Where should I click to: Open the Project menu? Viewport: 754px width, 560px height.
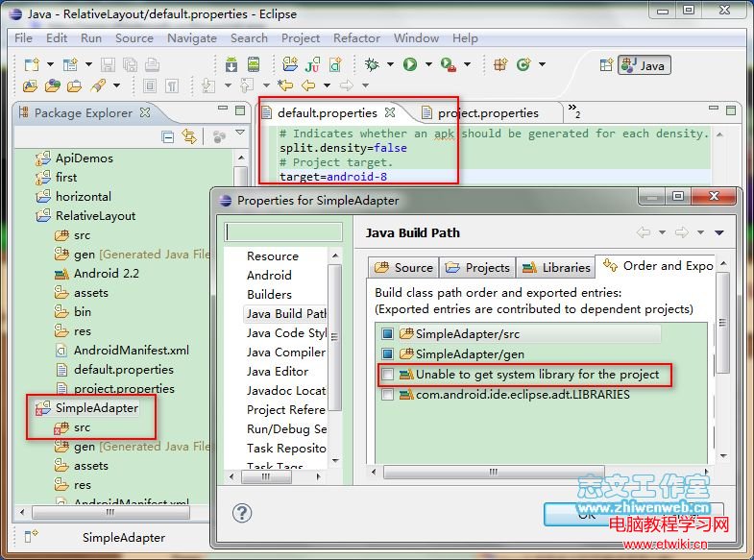[x=301, y=38]
